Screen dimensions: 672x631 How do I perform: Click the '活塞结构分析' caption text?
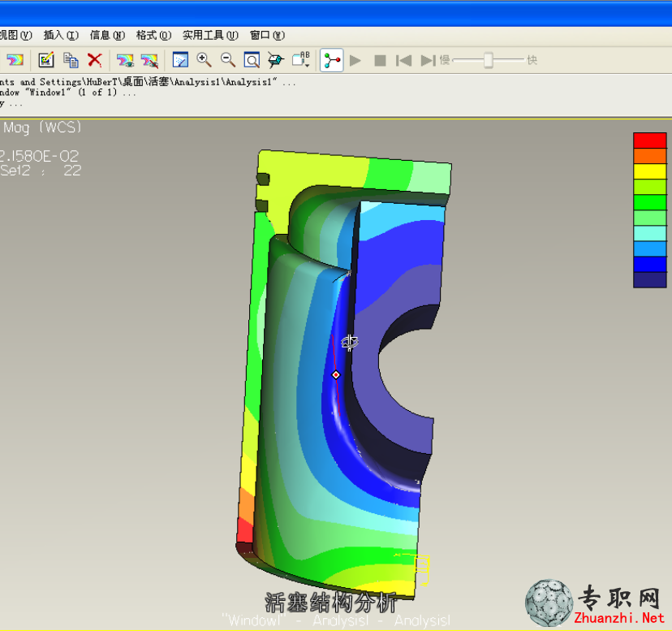331,603
